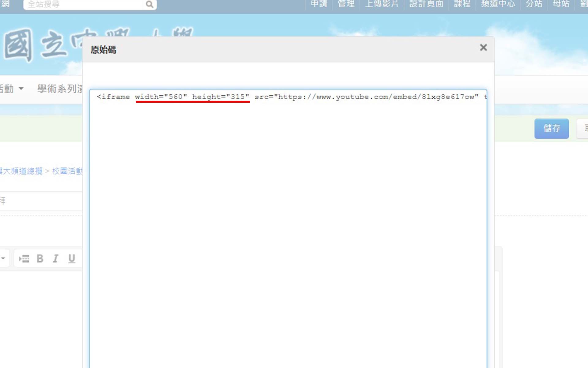This screenshot has height=368, width=588.
Task: Follow the 校園活動 breadcrumb link
Action: [x=67, y=171]
